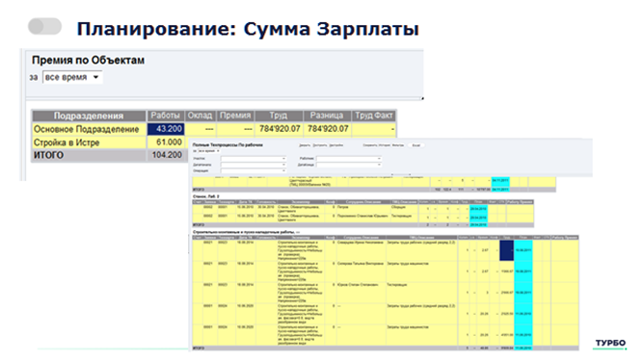
Task: Select the highlighted 43.200 cell
Action: [x=166, y=129]
